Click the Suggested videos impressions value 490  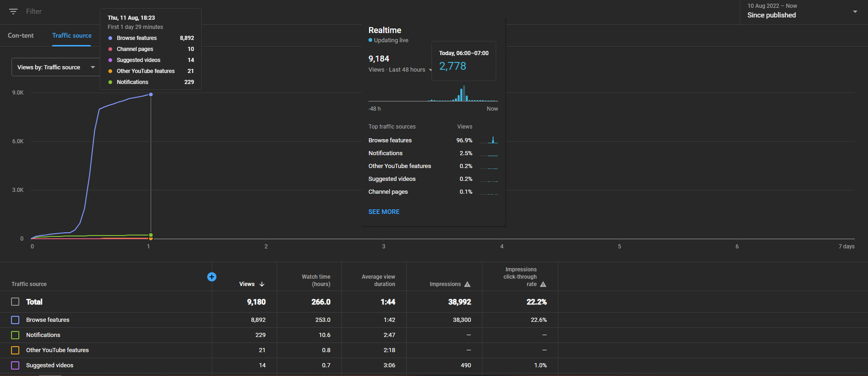466,365
